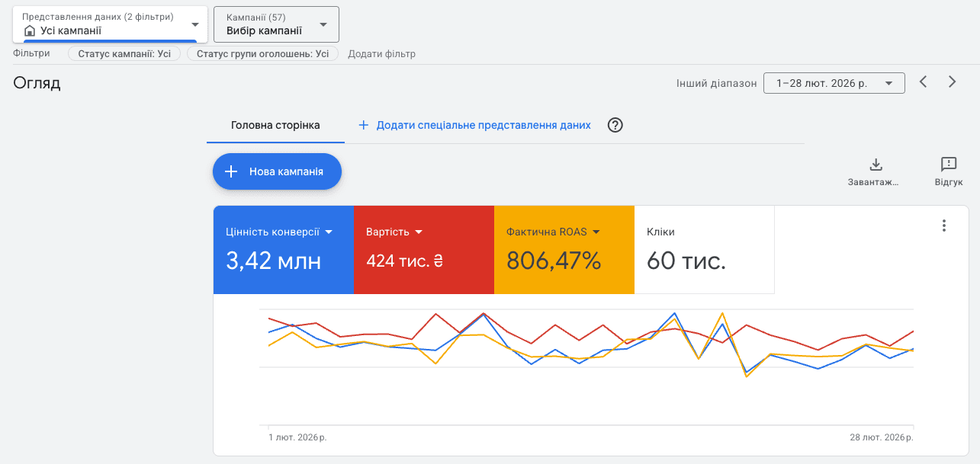Go to next date range arrow

952,82
